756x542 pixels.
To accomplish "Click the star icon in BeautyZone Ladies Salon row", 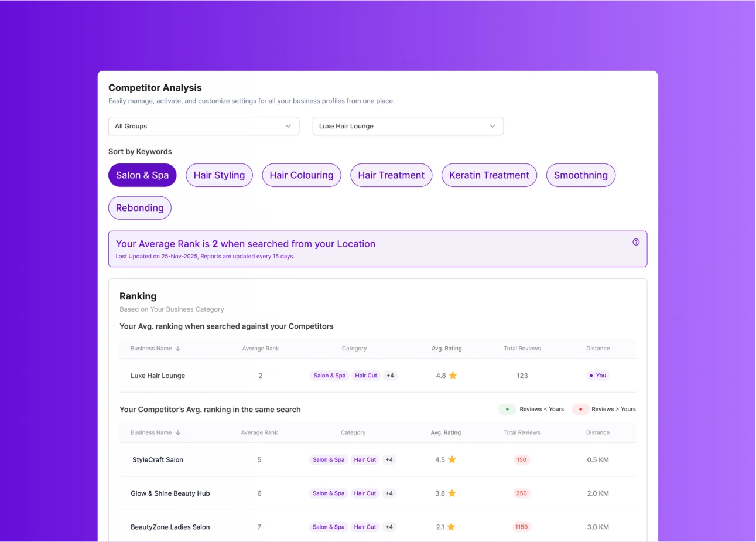I will click(451, 527).
